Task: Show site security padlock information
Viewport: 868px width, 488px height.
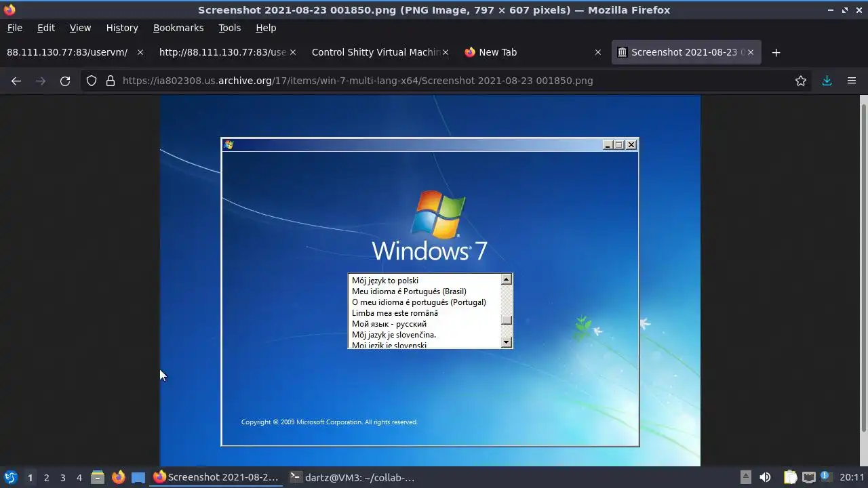Action: coord(111,81)
